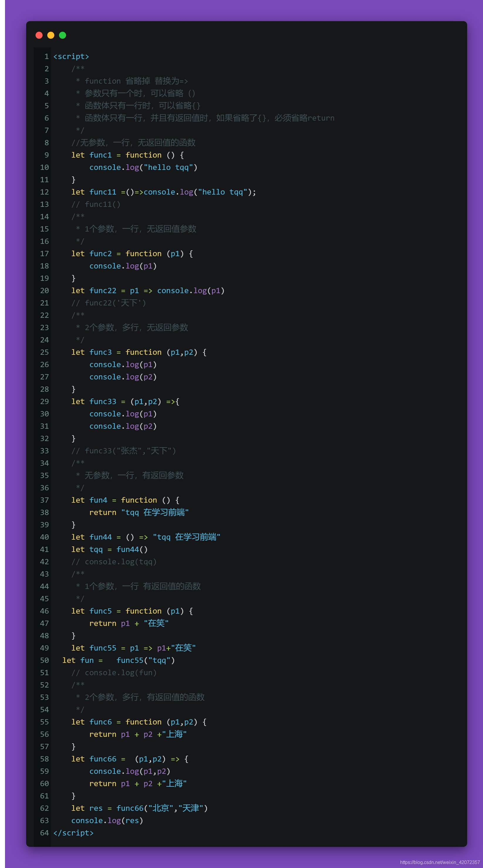Click the opening <script> tag
The height and width of the screenshot is (868, 483).
(x=71, y=57)
